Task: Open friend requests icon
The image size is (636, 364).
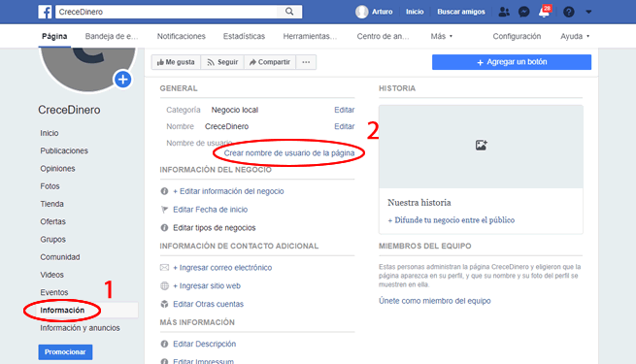Action: (x=504, y=12)
